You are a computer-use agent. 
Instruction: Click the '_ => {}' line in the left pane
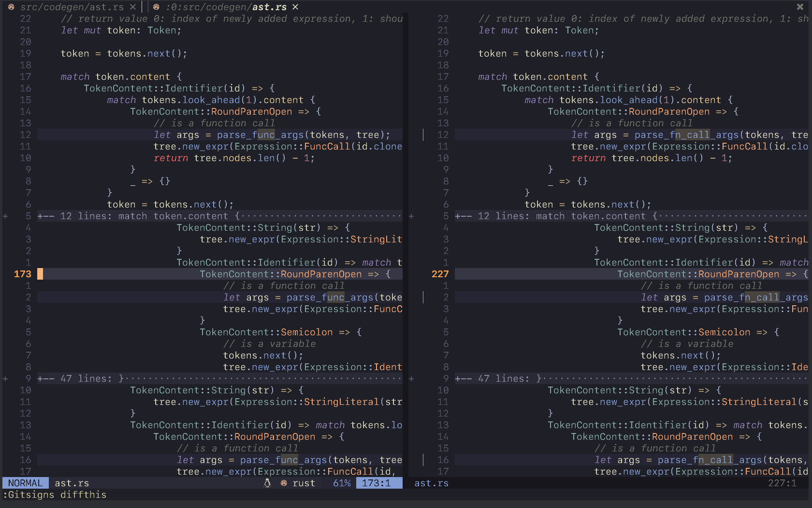pyautogui.click(x=150, y=181)
